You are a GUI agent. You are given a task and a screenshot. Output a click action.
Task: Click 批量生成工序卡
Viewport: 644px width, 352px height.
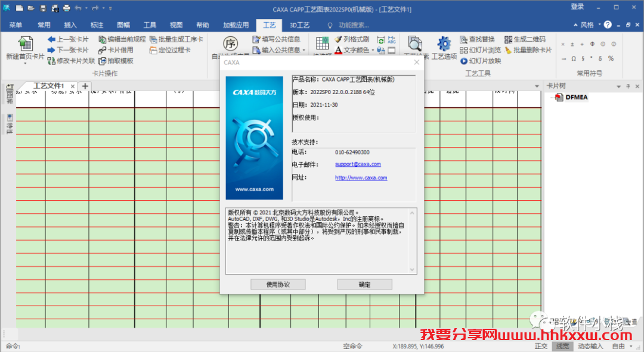(177, 39)
